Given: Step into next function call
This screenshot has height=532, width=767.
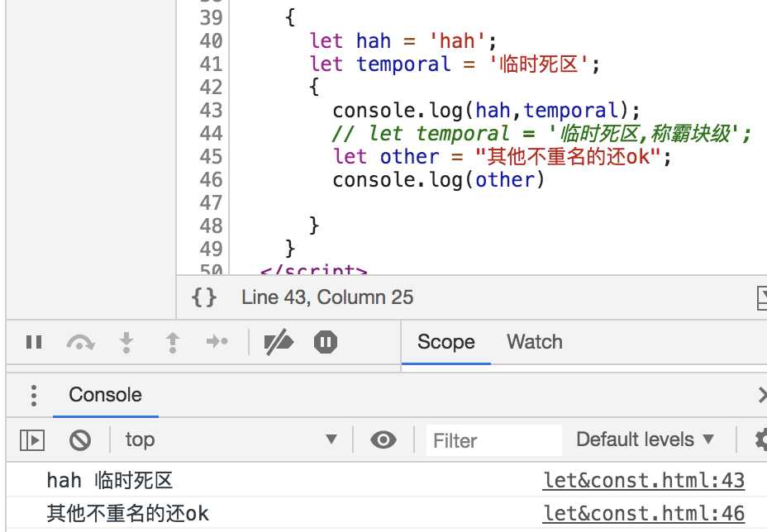Looking at the screenshot, I should pyautogui.click(x=126, y=342).
